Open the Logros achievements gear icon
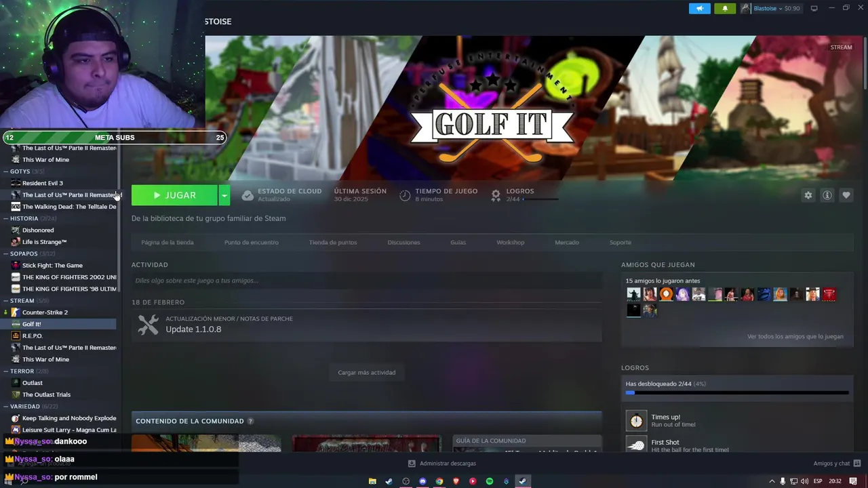The height and width of the screenshot is (488, 868). pos(496,195)
